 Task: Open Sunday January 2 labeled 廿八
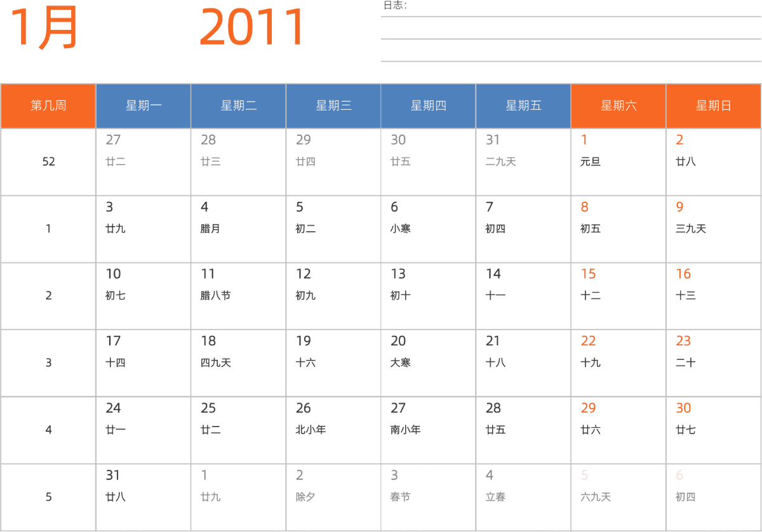(x=713, y=162)
